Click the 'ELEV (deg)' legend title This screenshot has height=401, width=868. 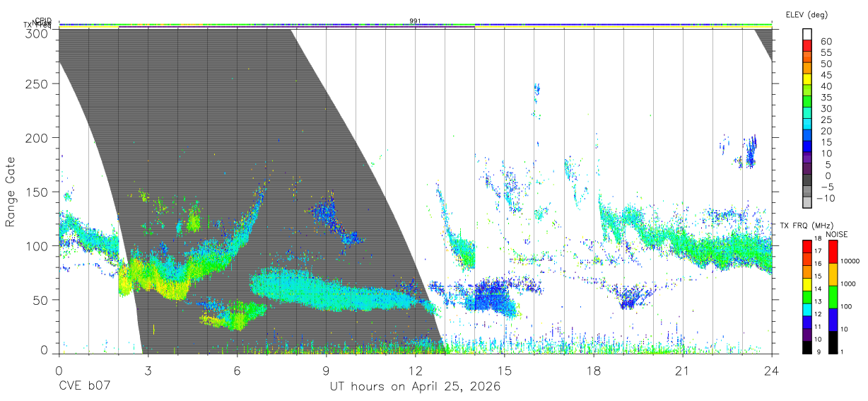[x=807, y=14]
